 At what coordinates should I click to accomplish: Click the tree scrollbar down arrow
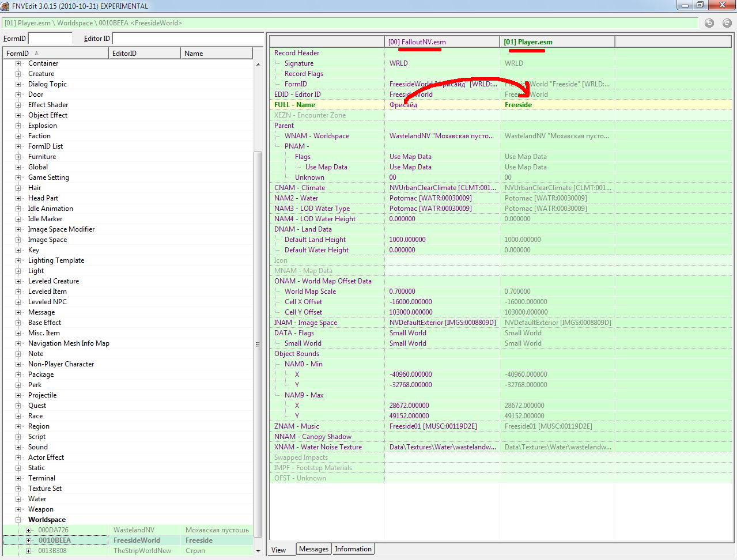click(258, 551)
